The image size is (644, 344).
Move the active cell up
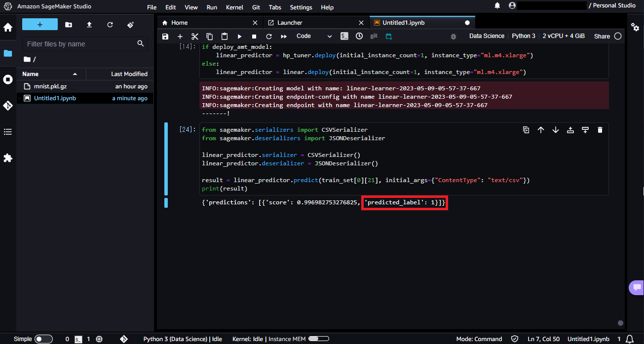(541, 130)
